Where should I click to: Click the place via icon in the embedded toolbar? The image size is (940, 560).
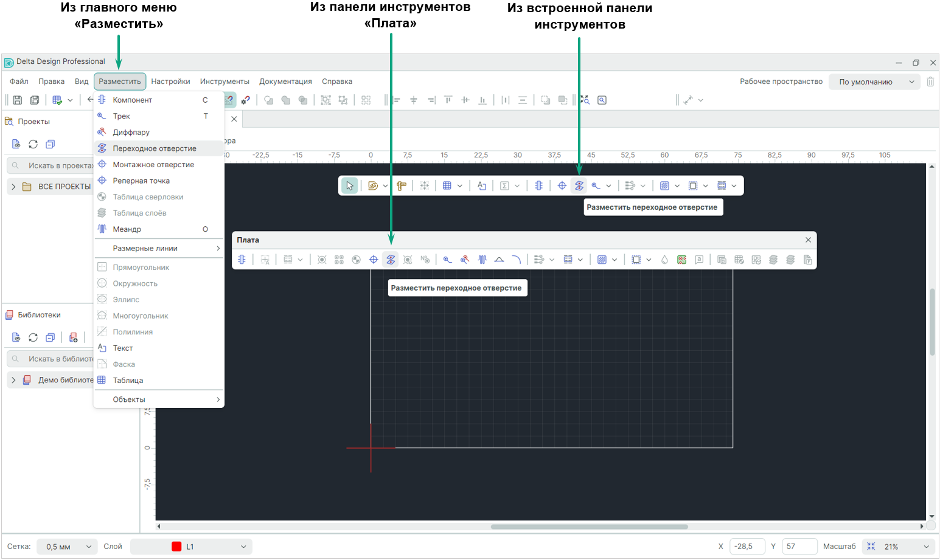point(579,186)
